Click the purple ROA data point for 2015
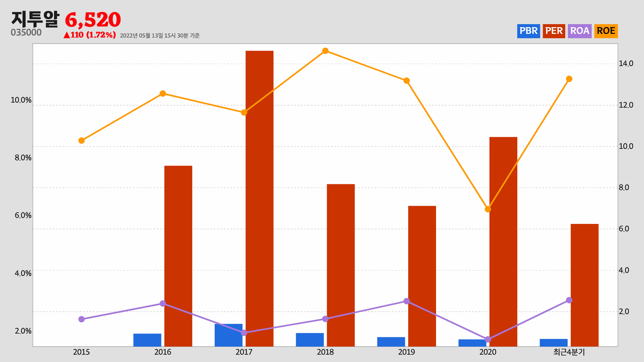Screen dimensions: 644x362 tap(82, 319)
